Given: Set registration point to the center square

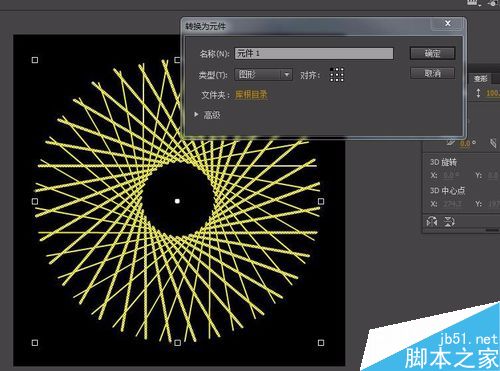Looking at the screenshot, I should 337,75.
